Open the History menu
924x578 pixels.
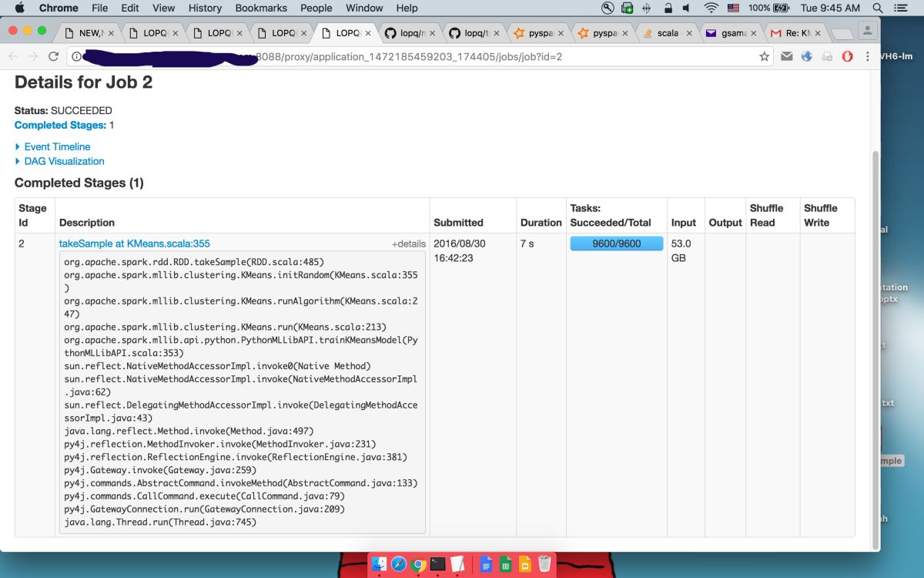pos(205,8)
